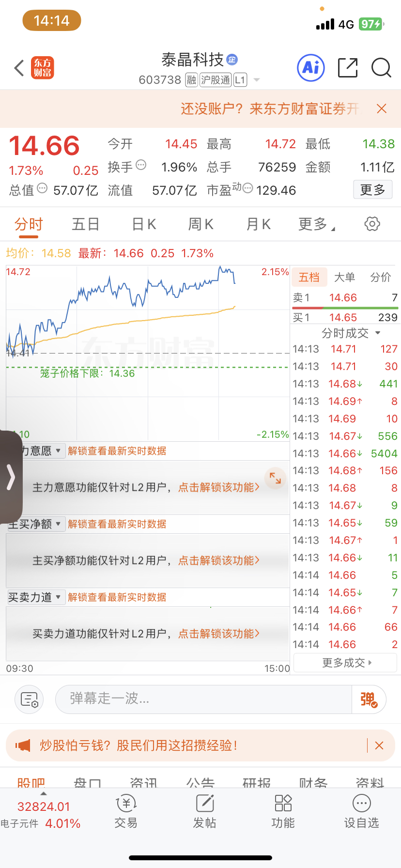Open the 东方财富 logo icon
This screenshot has height=868, width=401.
click(x=43, y=68)
